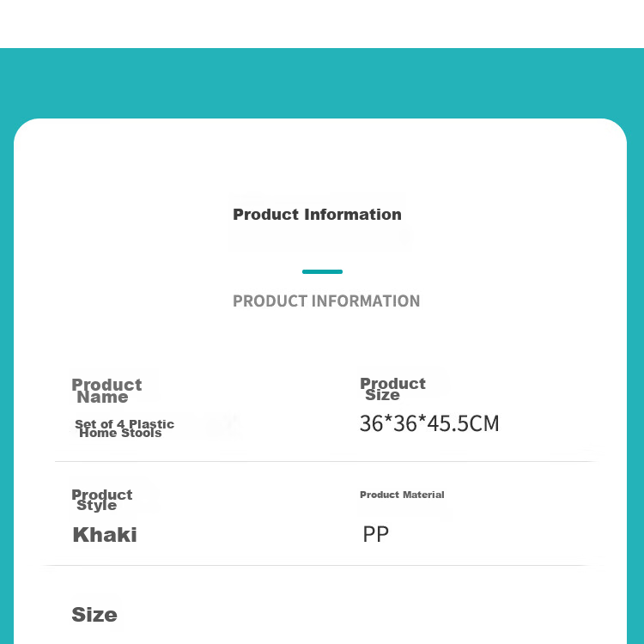Click the teal banner background at top
The height and width of the screenshot is (644, 644).
tap(322, 83)
